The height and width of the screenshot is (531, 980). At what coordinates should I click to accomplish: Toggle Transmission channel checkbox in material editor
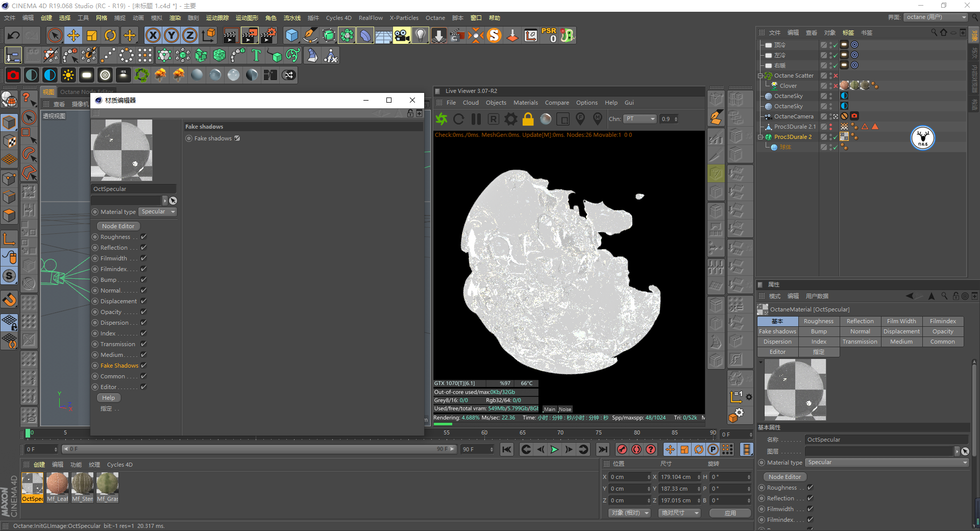coord(144,344)
